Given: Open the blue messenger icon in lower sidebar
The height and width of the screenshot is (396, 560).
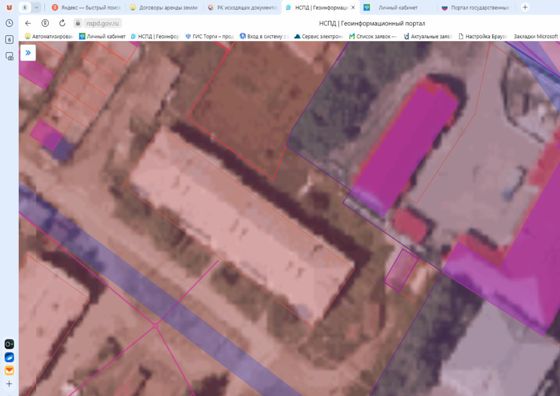Looking at the screenshot, I should 9,357.
